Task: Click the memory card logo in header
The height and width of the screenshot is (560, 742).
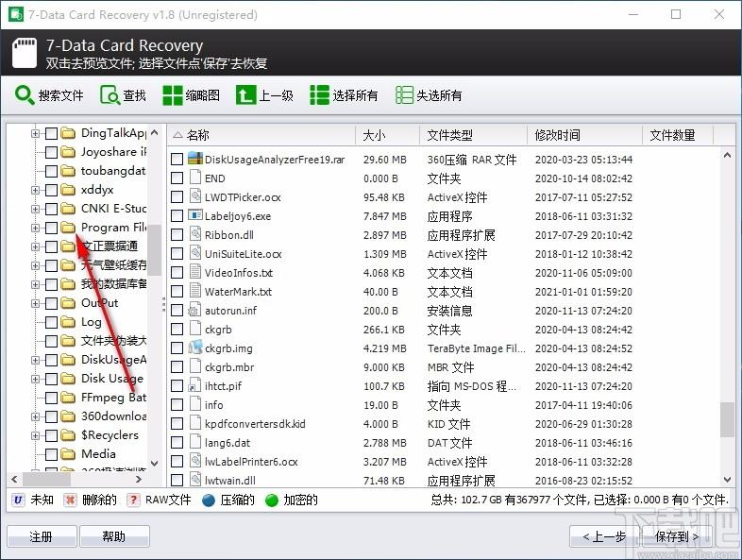Action: click(25, 53)
